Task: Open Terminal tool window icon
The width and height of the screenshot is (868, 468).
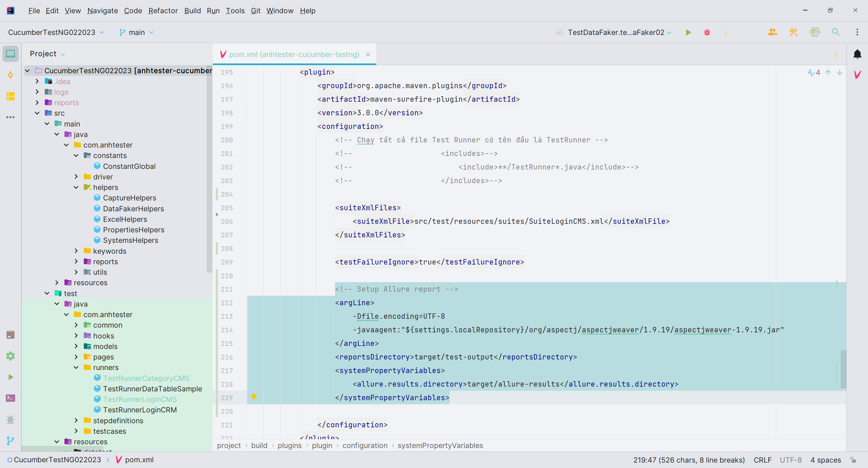Action: pyautogui.click(x=11, y=398)
